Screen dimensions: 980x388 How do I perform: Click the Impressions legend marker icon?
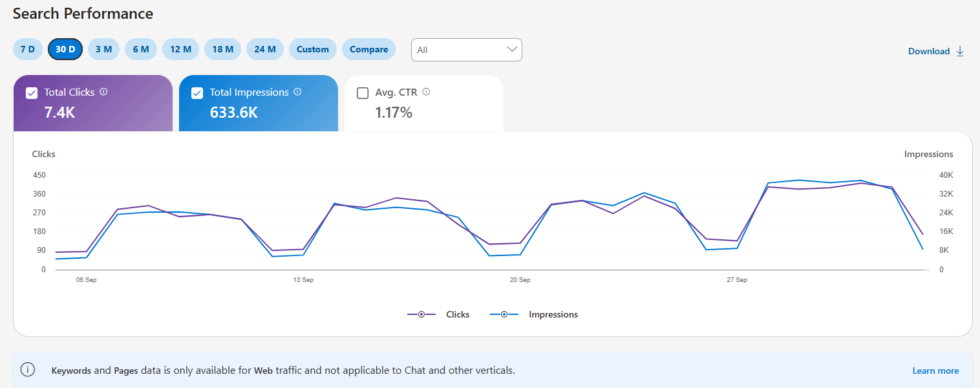(x=504, y=314)
